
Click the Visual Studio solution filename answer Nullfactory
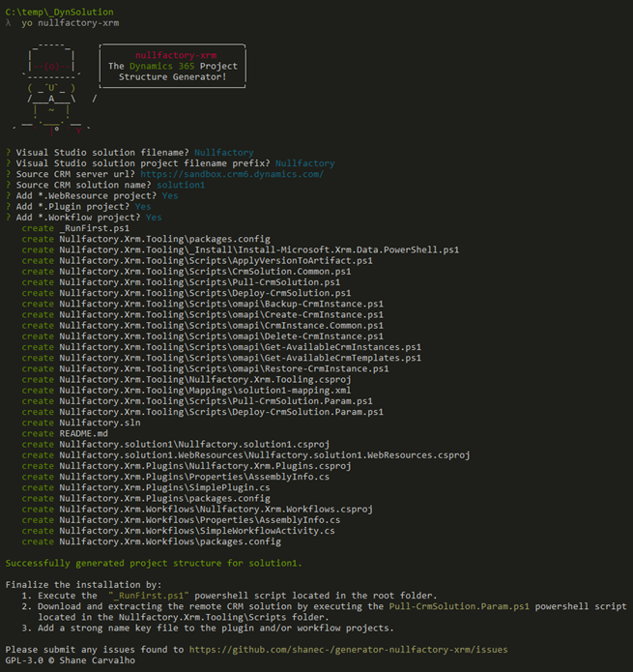coord(223,153)
